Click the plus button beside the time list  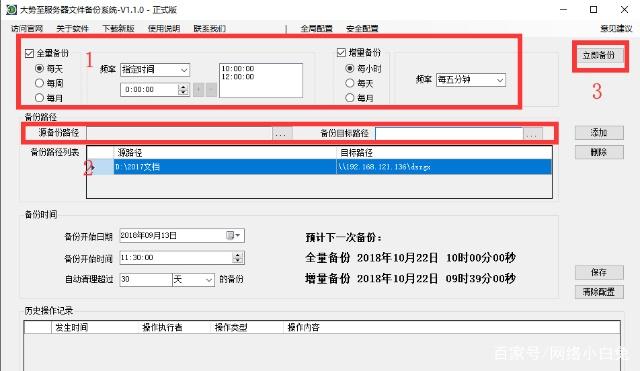(199, 90)
